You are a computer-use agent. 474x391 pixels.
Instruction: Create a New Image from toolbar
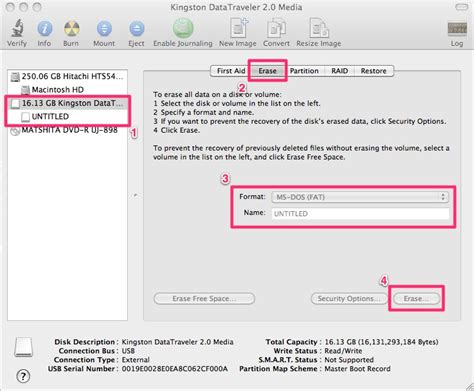click(x=239, y=28)
